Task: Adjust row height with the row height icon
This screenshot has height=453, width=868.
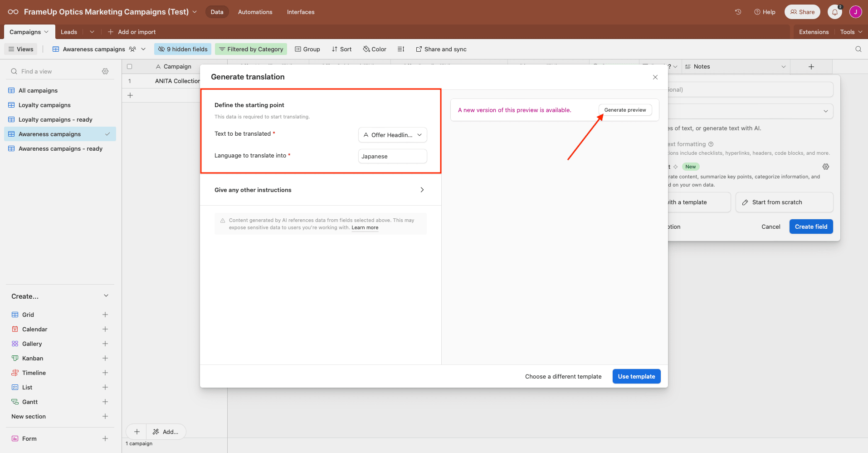Action: (401, 49)
